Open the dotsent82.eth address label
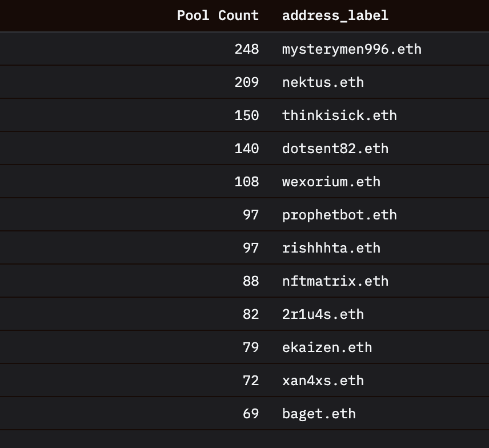Viewport: 489px width, 448px height. click(335, 149)
